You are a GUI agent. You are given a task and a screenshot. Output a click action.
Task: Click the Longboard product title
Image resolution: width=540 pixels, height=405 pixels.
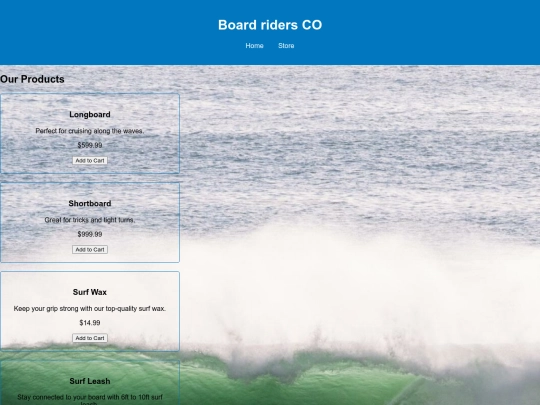(x=90, y=115)
